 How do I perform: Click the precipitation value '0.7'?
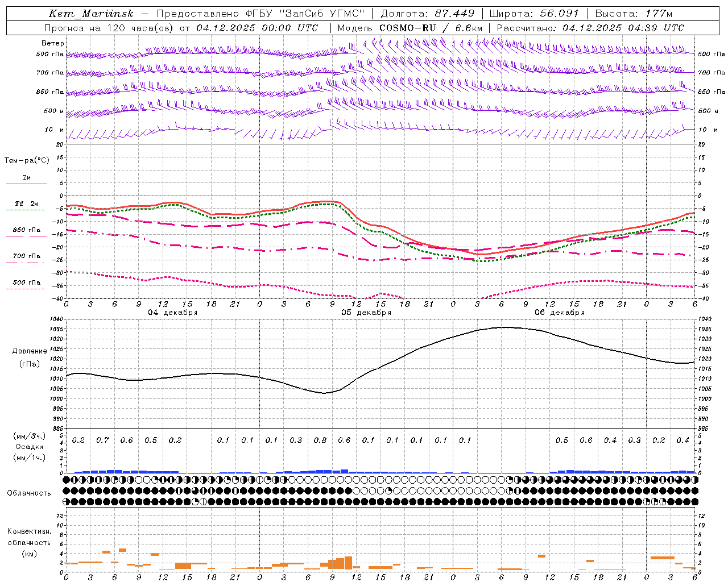102,440
